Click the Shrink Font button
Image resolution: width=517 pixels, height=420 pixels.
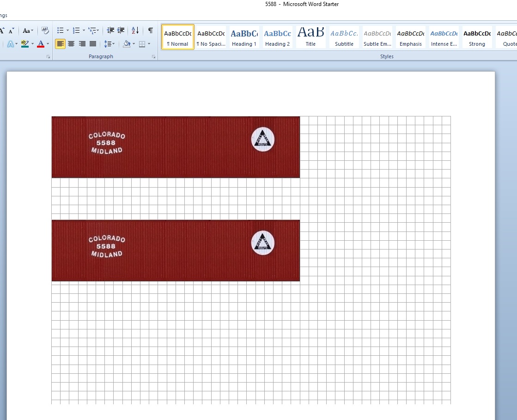[x=11, y=30]
